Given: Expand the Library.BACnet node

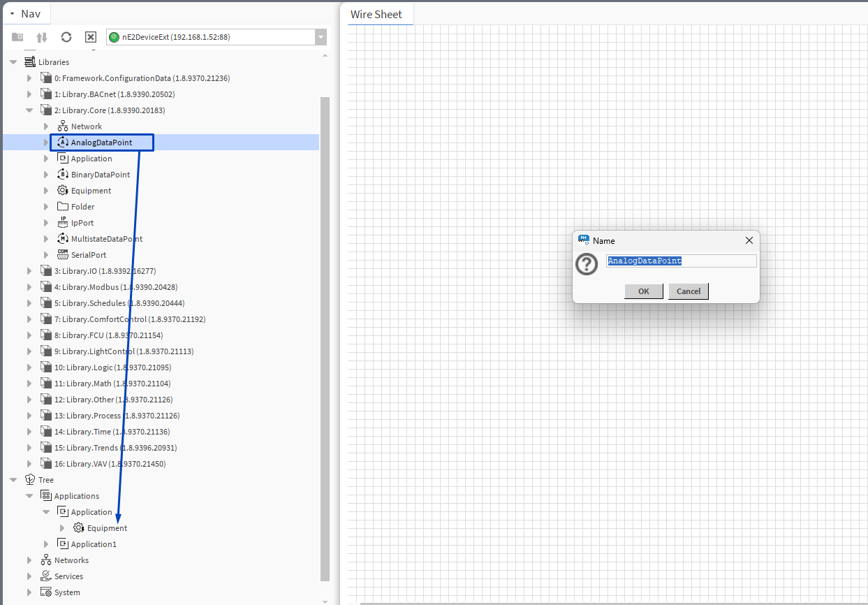Looking at the screenshot, I should (29, 94).
